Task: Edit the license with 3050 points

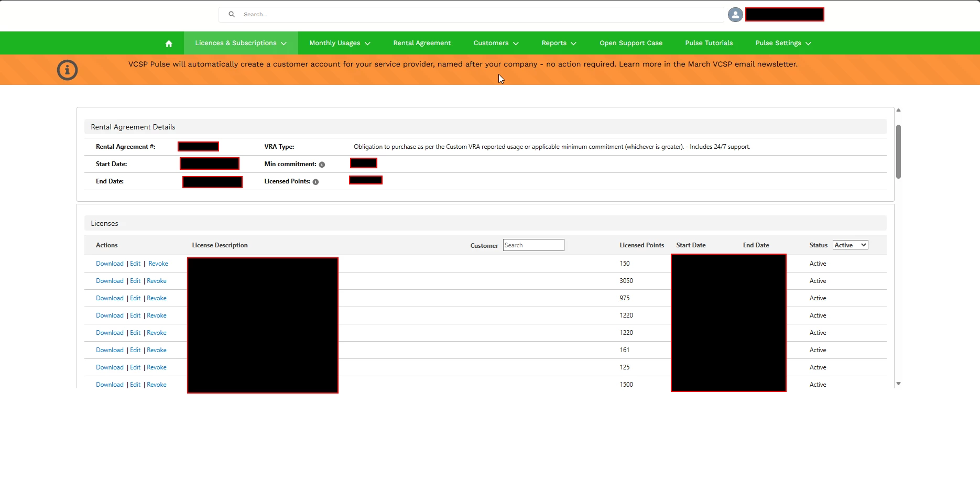Action: pyautogui.click(x=135, y=281)
